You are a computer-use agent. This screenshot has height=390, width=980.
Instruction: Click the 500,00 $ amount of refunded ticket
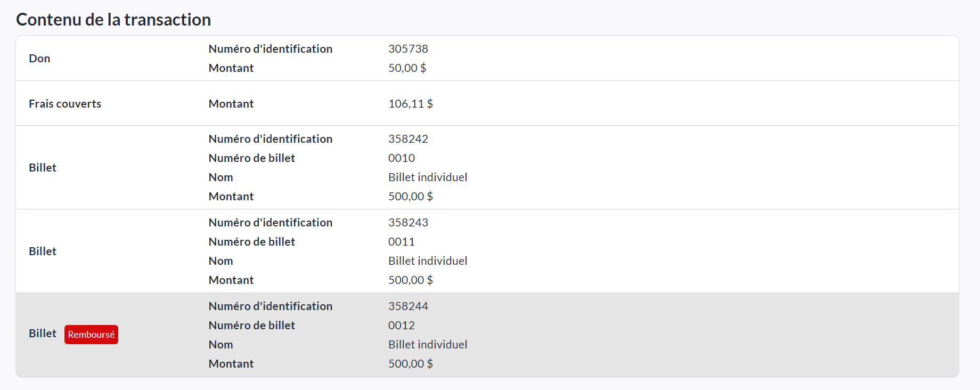[x=410, y=364]
